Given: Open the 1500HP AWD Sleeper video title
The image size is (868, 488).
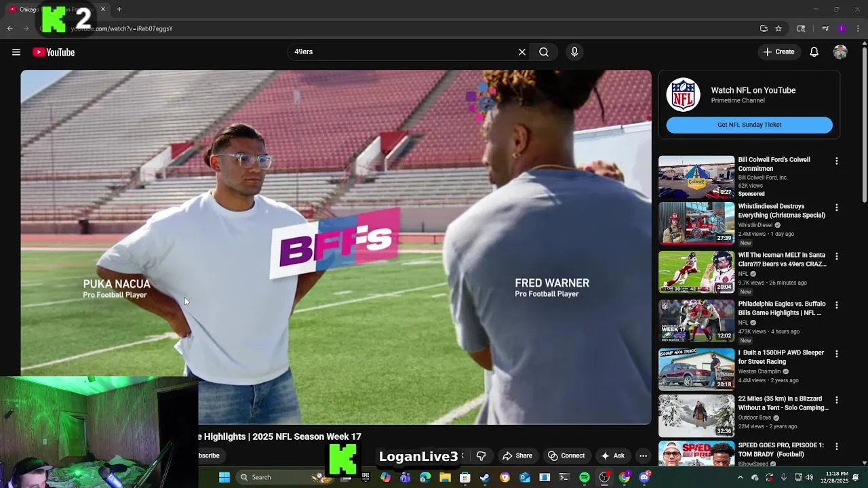Looking at the screenshot, I should coord(781,357).
